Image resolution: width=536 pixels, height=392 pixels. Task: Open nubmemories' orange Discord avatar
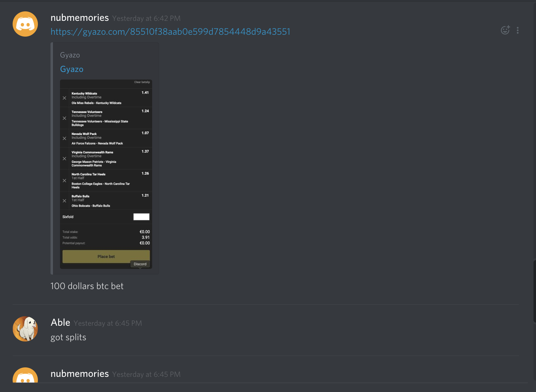pos(25,24)
